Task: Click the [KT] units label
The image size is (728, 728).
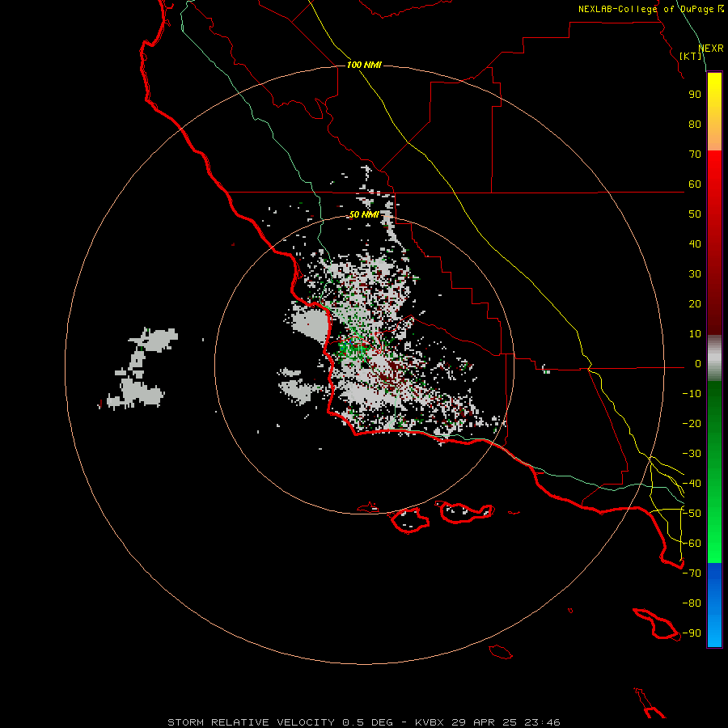Action: pos(691,56)
